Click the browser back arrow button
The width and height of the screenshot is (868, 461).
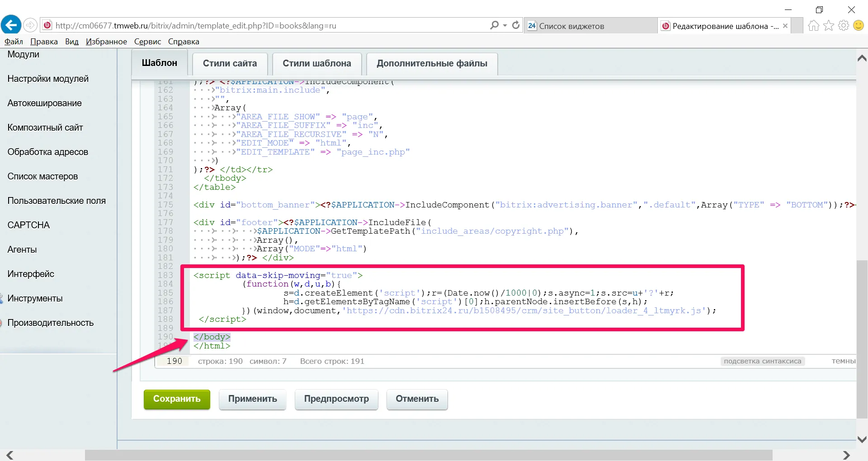[11, 25]
